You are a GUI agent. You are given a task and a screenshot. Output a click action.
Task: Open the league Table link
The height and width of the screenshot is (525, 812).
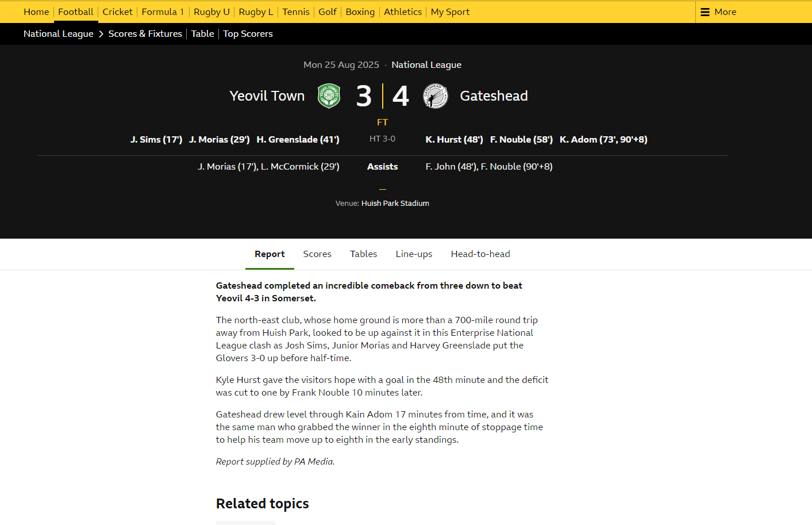[x=203, y=34]
